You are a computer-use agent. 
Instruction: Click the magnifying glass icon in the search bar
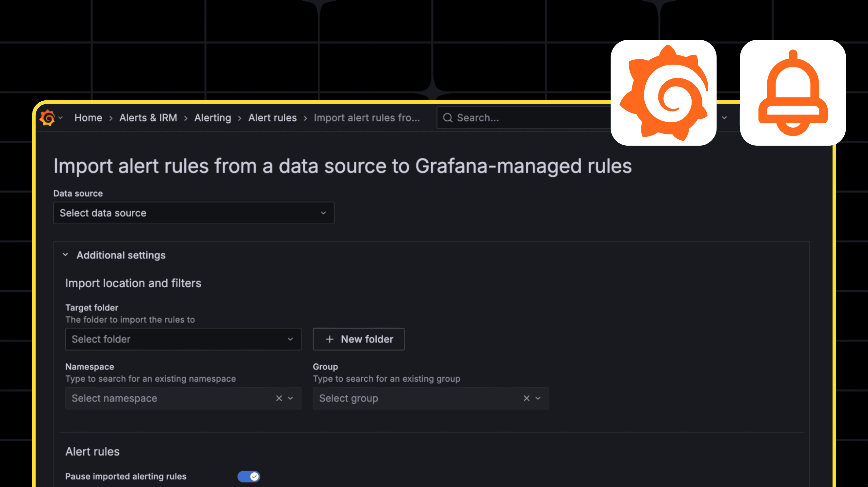click(x=448, y=118)
